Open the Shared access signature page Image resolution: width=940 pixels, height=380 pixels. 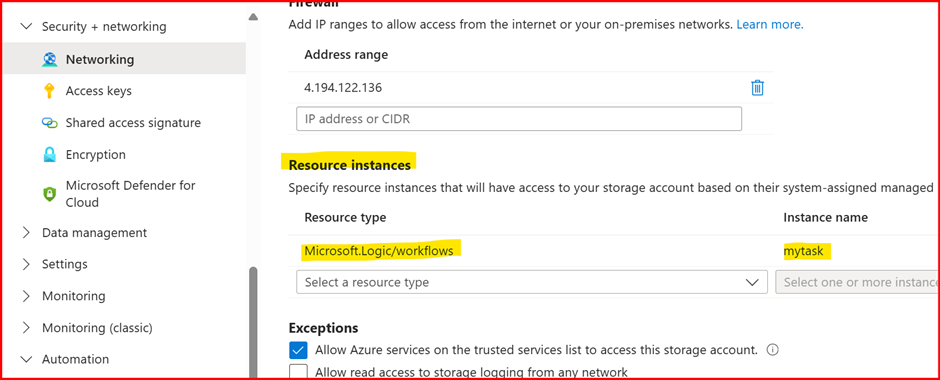point(133,123)
